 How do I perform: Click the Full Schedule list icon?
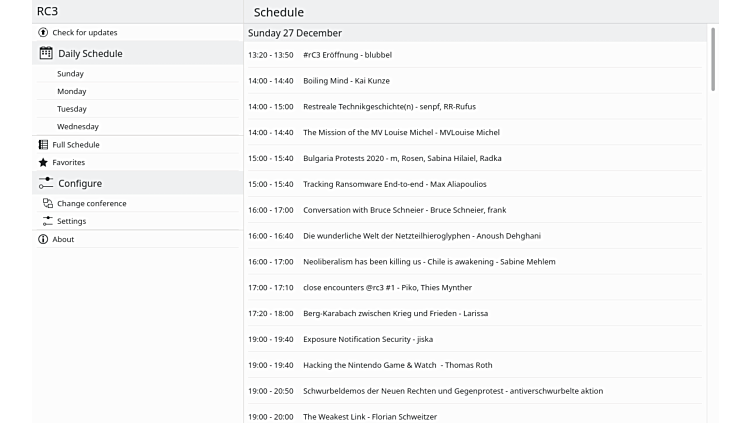43,145
